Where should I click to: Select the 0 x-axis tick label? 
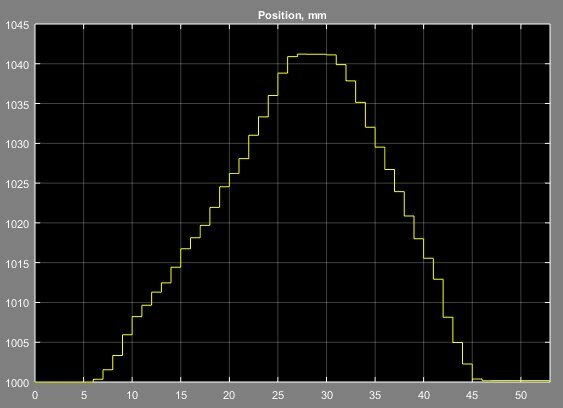(35, 395)
